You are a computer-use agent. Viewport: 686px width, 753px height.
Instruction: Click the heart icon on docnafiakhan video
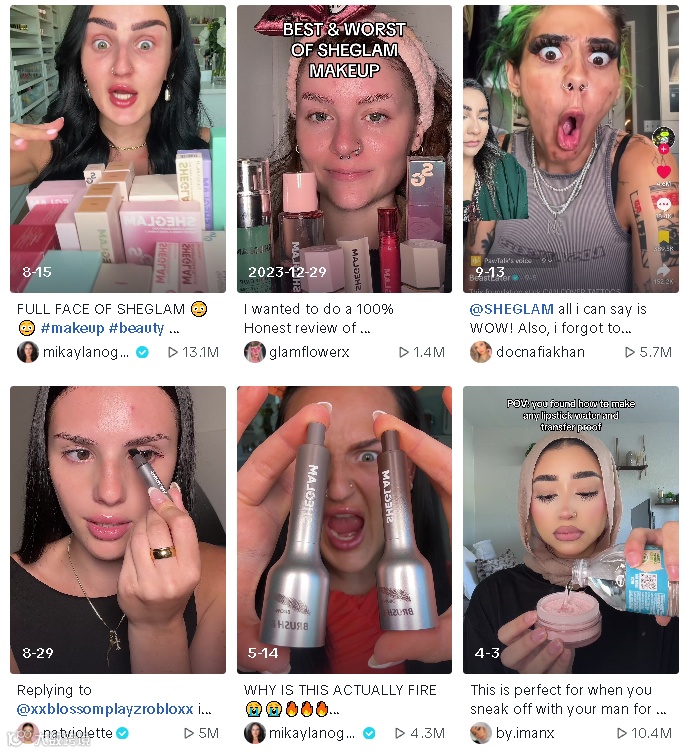point(663,171)
